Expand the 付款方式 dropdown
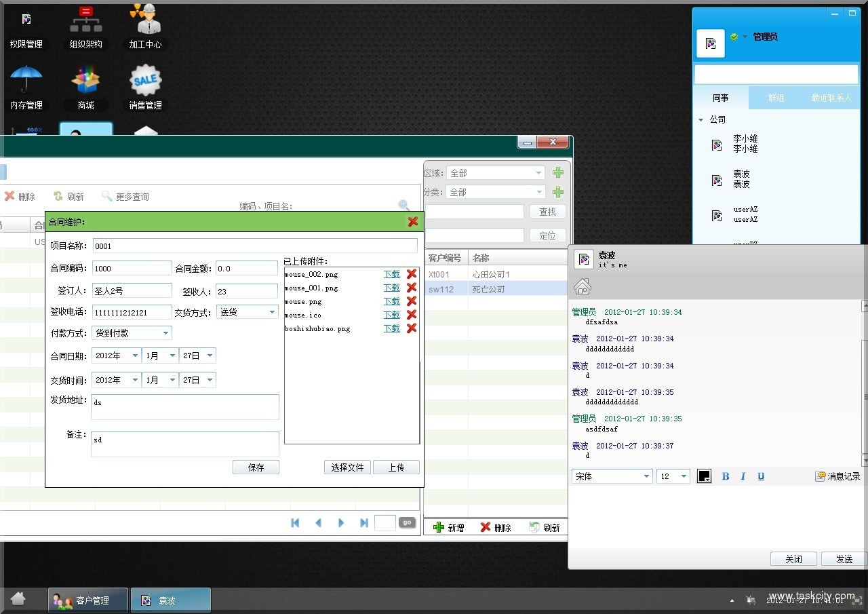 pyautogui.click(x=165, y=333)
